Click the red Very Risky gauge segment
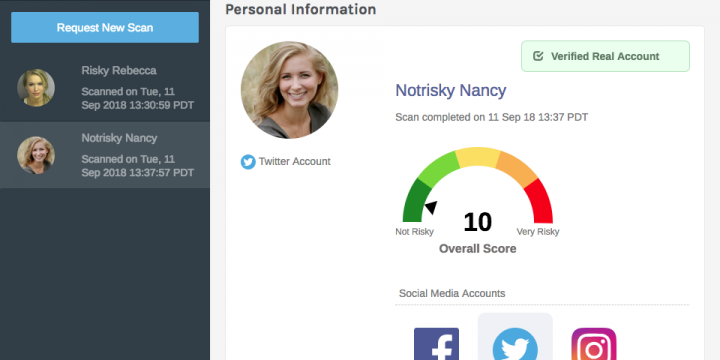This screenshot has width=720, height=360. (540, 201)
